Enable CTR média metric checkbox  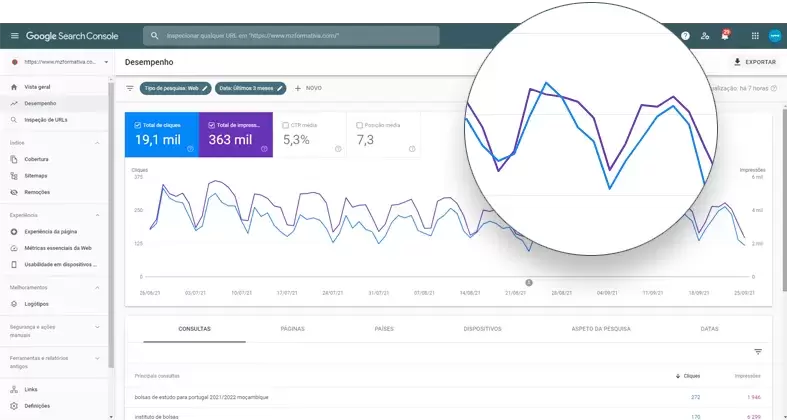[x=286, y=125]
